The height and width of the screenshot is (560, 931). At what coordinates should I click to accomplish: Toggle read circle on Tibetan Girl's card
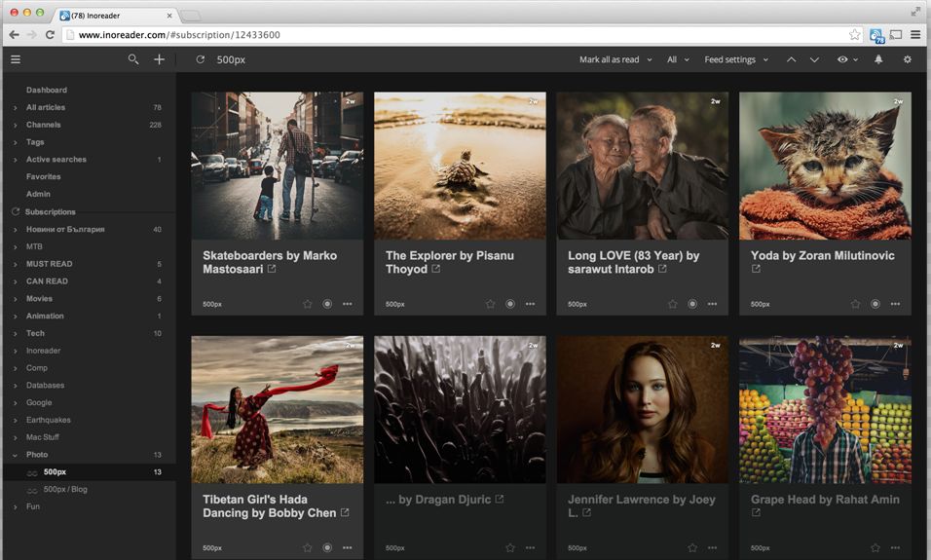click(x=327, y=547)
